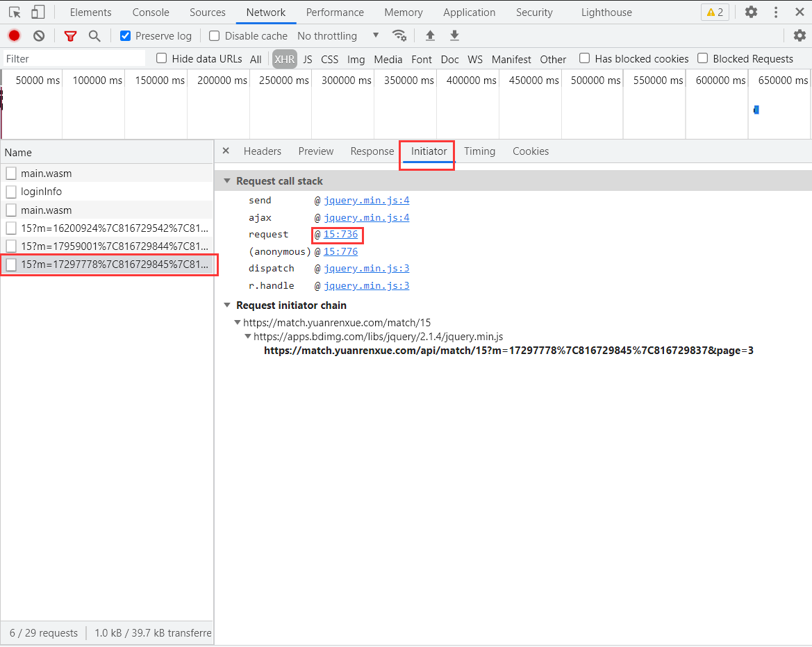Enable the Disable cache checkbox
Image resolution: width=812 pixels, height=647 pixels.
[215, 36]
